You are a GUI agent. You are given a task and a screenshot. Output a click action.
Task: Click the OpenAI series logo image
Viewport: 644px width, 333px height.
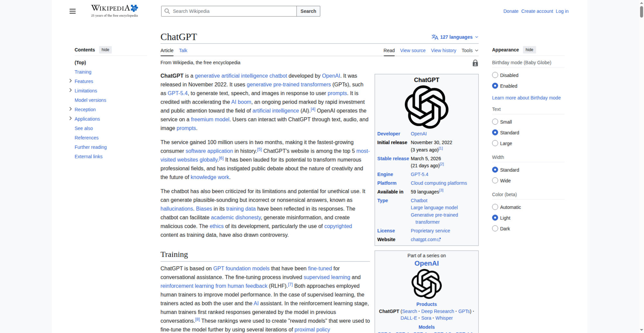[x=426, y=284]
